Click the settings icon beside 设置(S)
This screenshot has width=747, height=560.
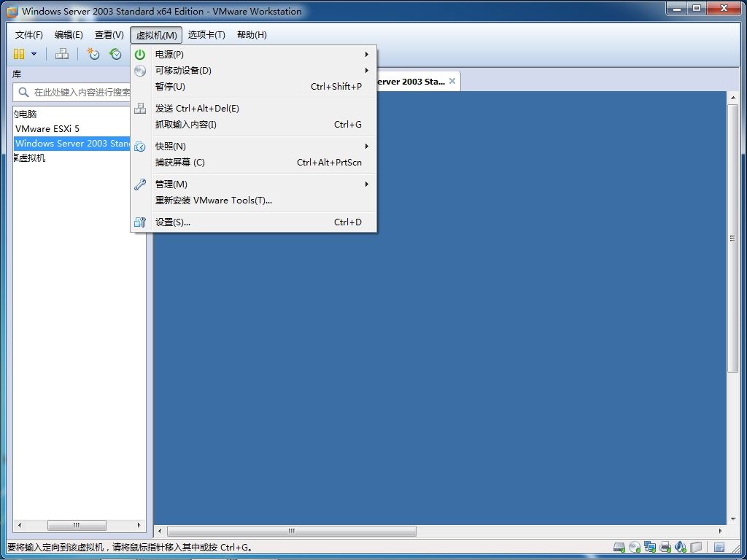pyautogui.click(x=140, y=222)
